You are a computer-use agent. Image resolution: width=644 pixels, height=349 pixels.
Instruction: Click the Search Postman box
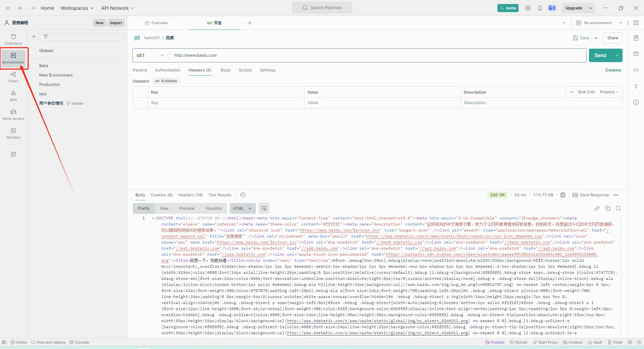coord(322,8)
